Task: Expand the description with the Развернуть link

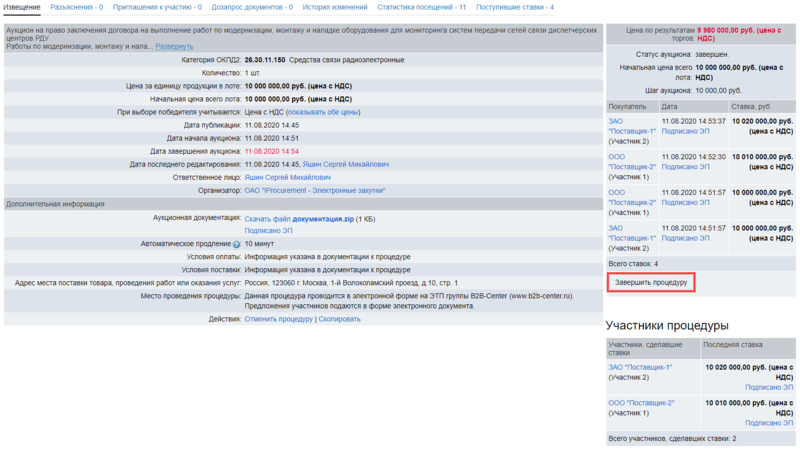Action: point(174,47)
